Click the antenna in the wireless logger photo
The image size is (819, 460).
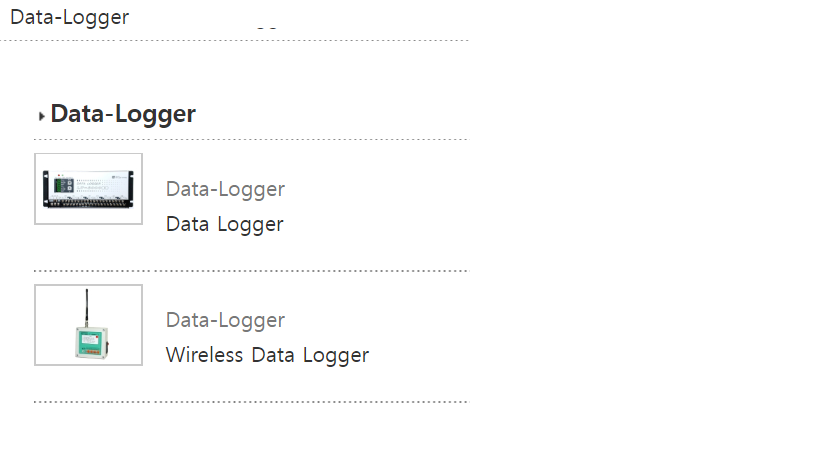click(x=84, y=307)
